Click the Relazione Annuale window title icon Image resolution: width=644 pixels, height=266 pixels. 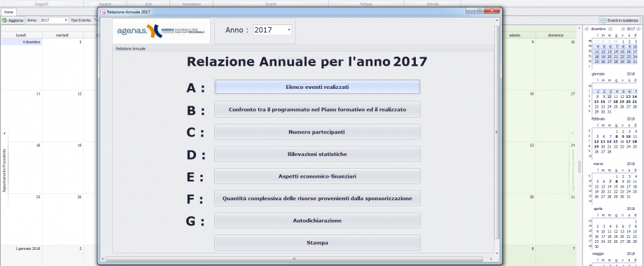point(103,11)
